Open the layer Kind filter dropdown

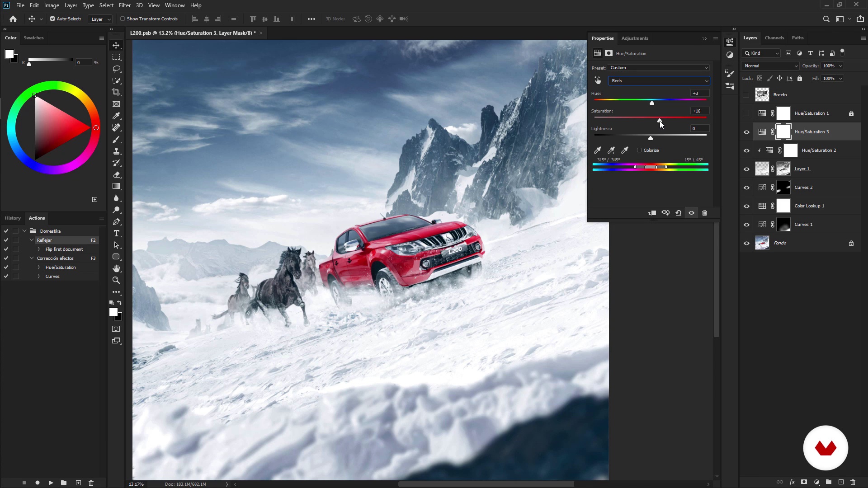[762, 53]
